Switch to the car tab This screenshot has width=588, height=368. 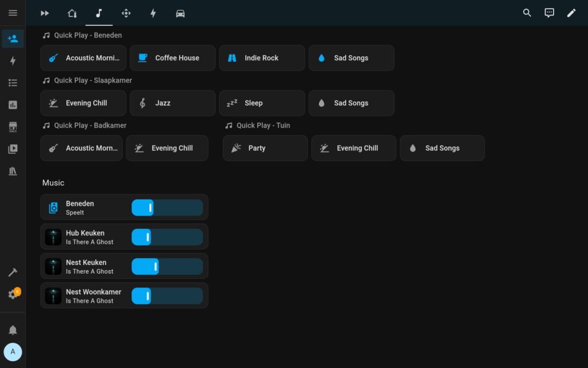[180, 13]
